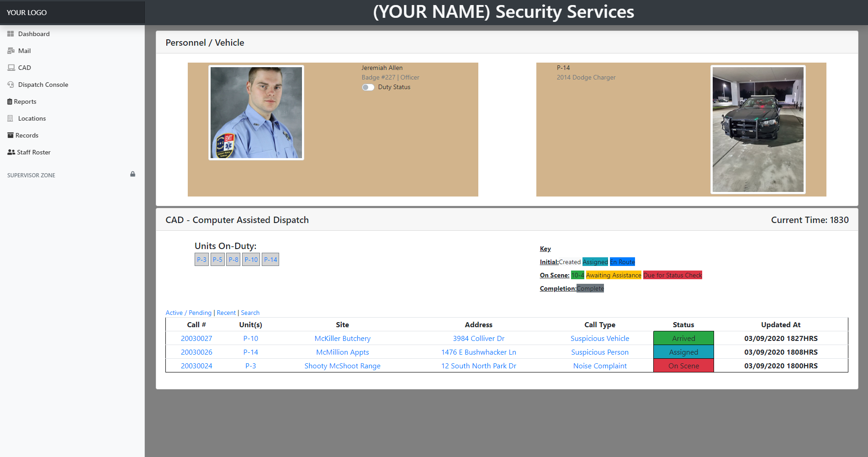Viewport: 868px width, 457px height.
Task: Click the Supervisor Zone lock icon
Action: pyautogui.click(x=132, y=174)
